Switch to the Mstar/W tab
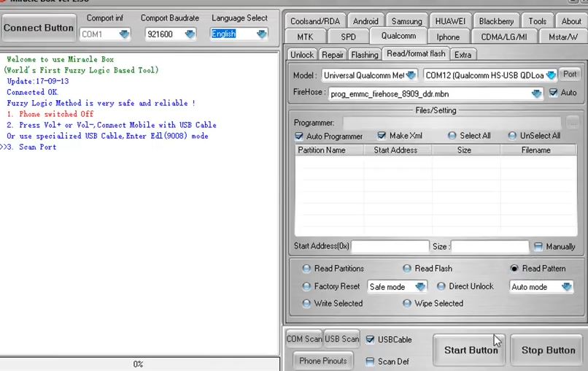Viewport: 588px width, 371px height. pos(563,37)
